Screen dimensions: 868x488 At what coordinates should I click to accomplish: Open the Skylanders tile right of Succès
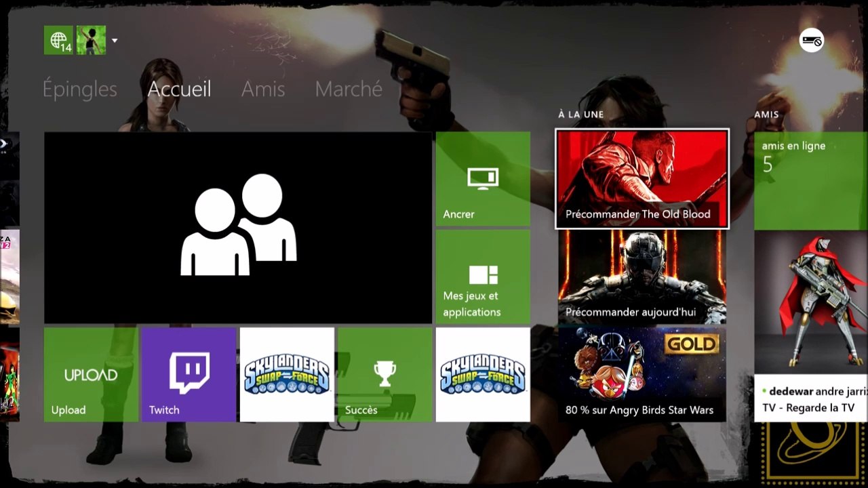[x=483, y=375]
